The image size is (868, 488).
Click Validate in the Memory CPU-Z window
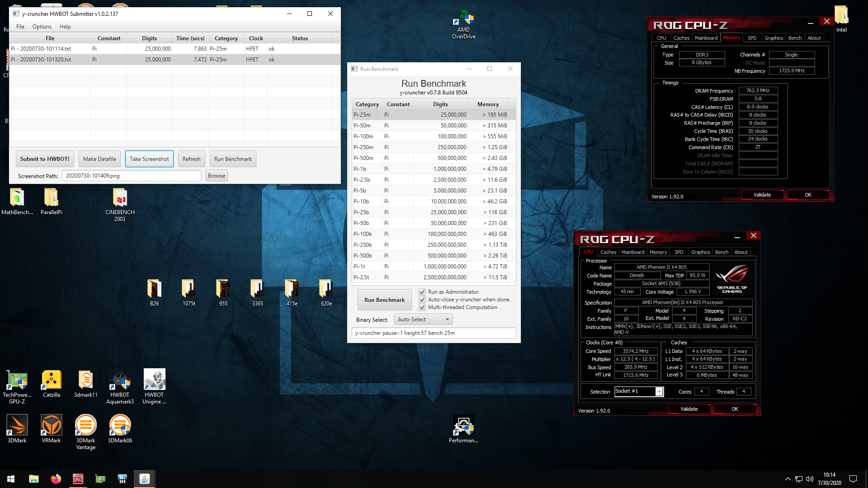coord(762,195)
